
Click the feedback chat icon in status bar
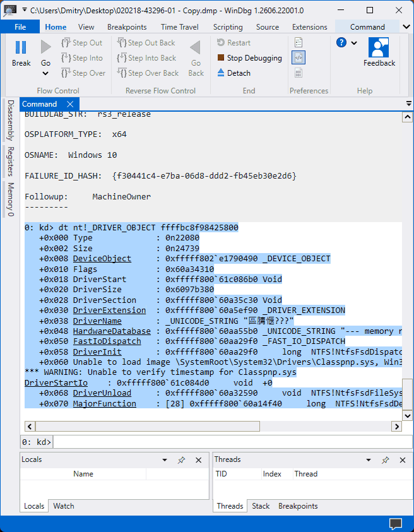coord(395,524)
